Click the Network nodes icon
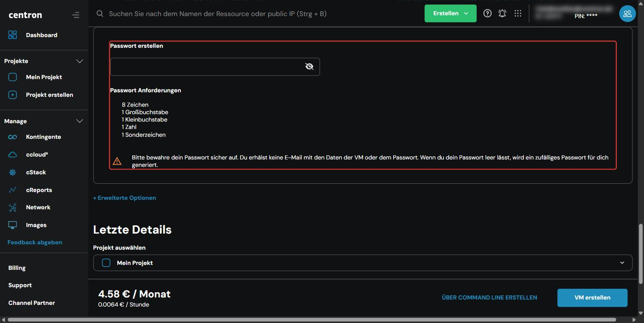 tap(13, 207)
